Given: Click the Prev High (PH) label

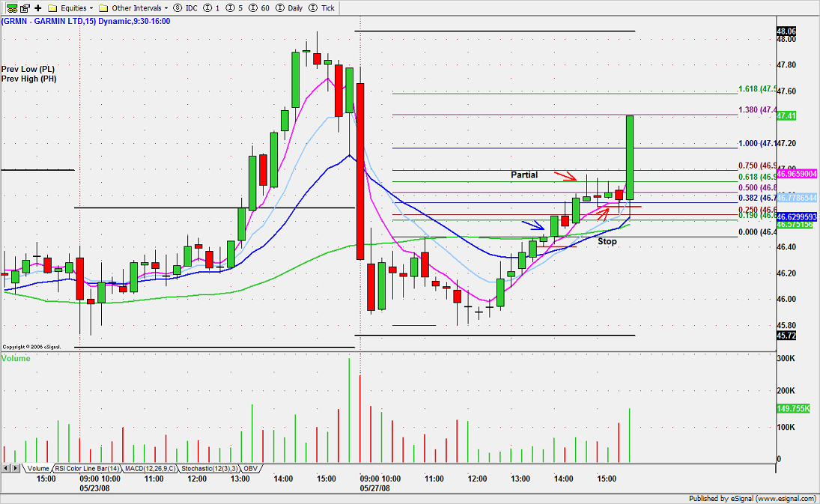Looking at the screenshot, I should (28, 79).
